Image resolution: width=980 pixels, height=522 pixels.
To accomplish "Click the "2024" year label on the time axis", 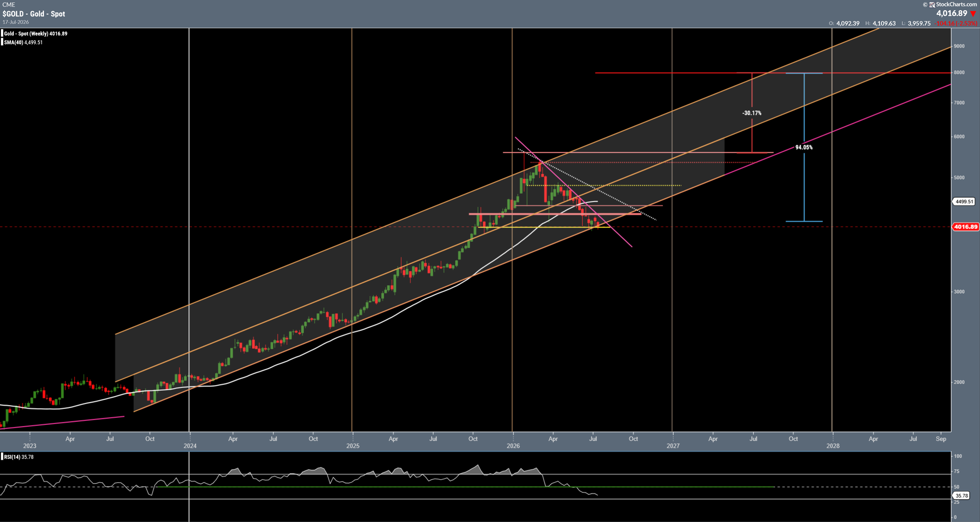I will (190, 446).
